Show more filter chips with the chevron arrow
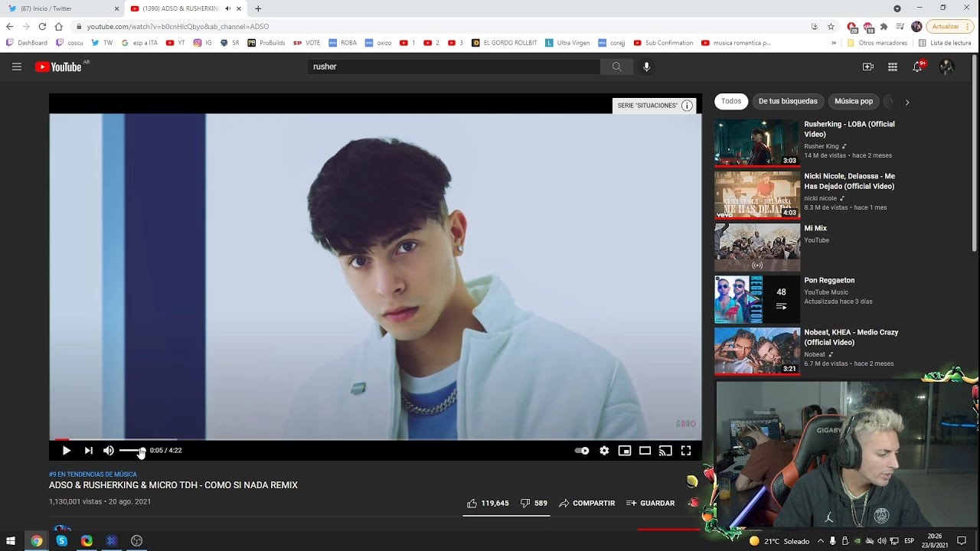This screenshot has height=551, width=980. tap(907, 102)
